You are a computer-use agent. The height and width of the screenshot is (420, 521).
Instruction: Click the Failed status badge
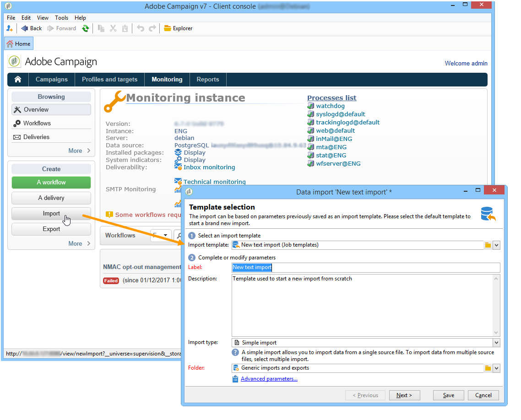click(x=111, y=281)
